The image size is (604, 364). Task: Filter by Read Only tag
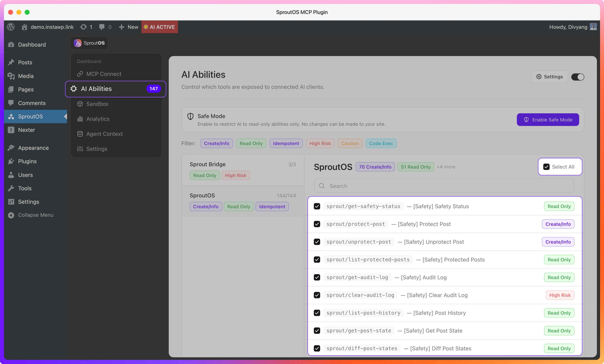(251, 143)
